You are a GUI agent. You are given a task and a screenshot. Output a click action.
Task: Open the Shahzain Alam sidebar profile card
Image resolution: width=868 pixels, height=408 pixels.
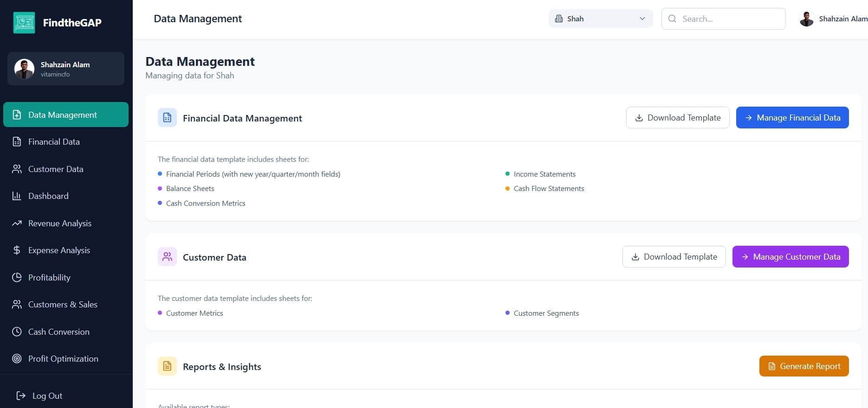[66, 69]
